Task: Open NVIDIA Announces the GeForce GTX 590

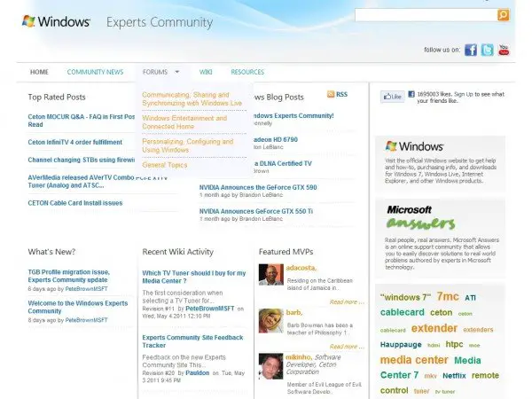Action: click(258, 187)
